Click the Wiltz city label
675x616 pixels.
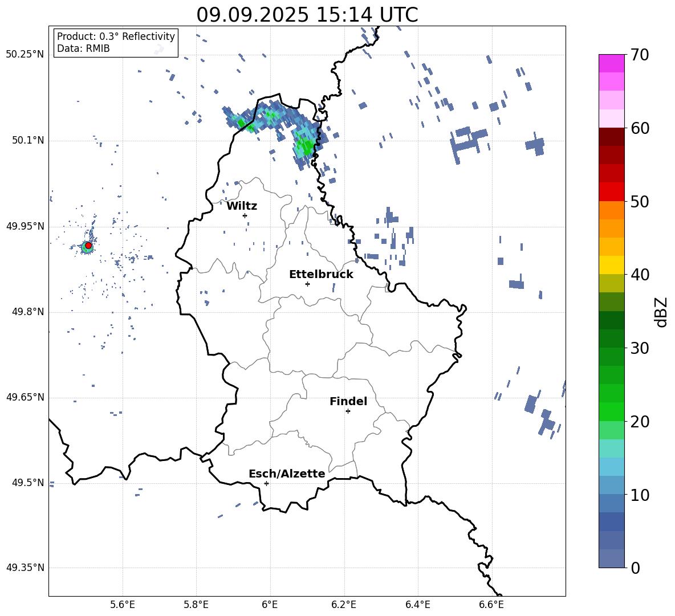(242, 206)
